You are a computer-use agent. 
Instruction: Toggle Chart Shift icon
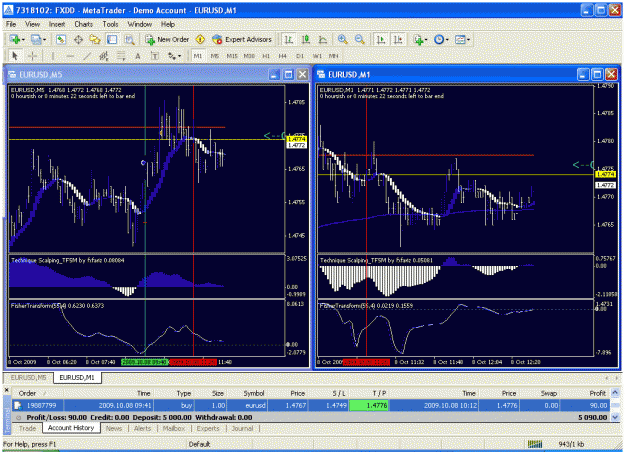[398, 39]
